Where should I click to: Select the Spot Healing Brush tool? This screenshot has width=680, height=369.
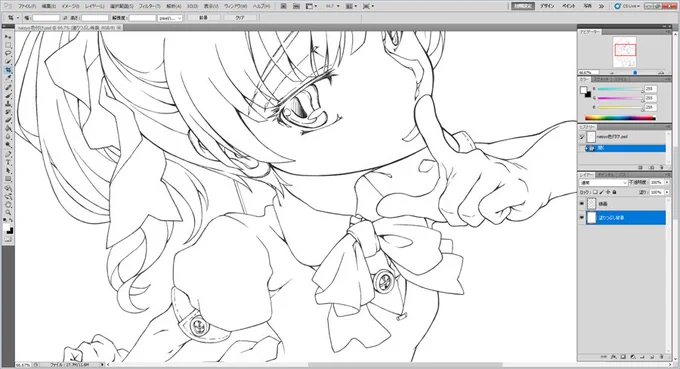coord(8,88)
